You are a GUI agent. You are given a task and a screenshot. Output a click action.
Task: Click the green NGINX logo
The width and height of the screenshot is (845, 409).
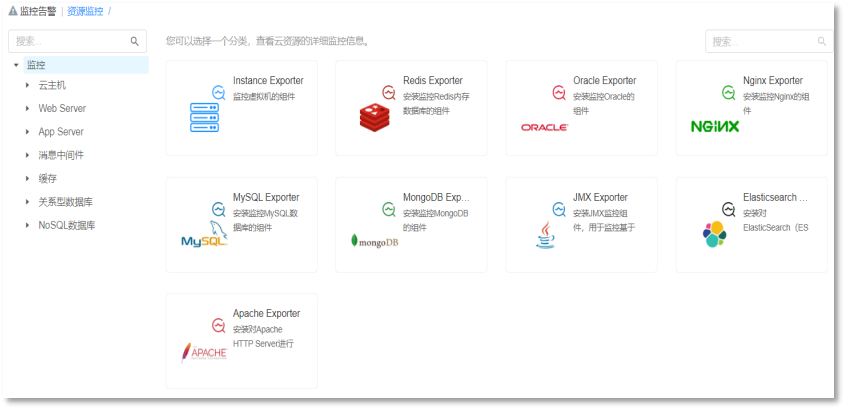tap(715, 127)
